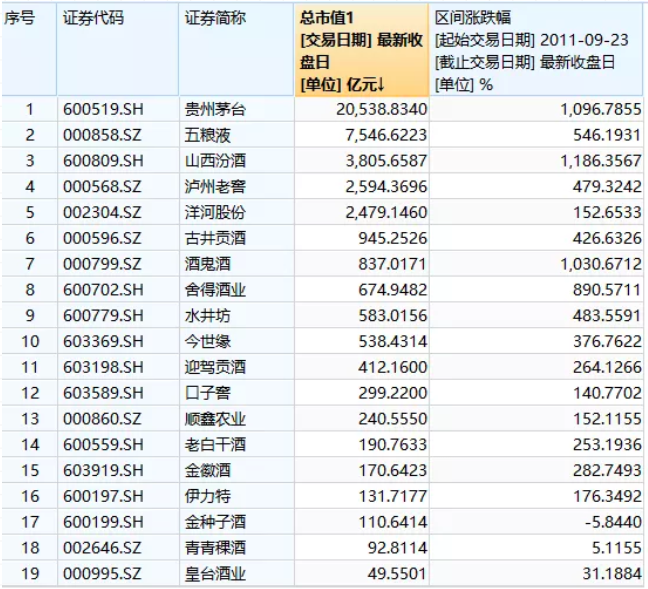
Task: Select stock code 600809.SH
Action: tap(103, 161)
